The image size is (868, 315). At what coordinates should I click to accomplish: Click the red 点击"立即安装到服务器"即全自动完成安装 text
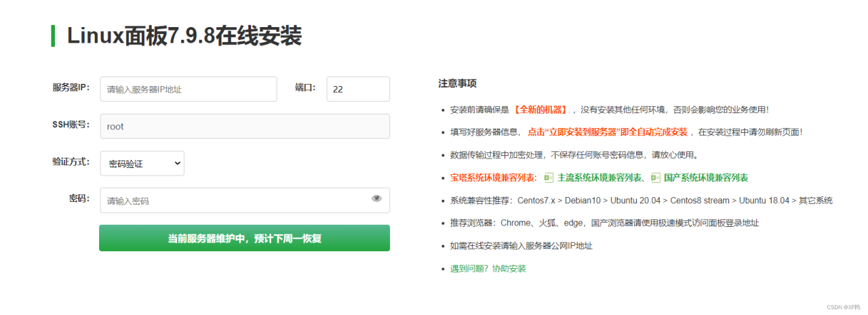608,132
